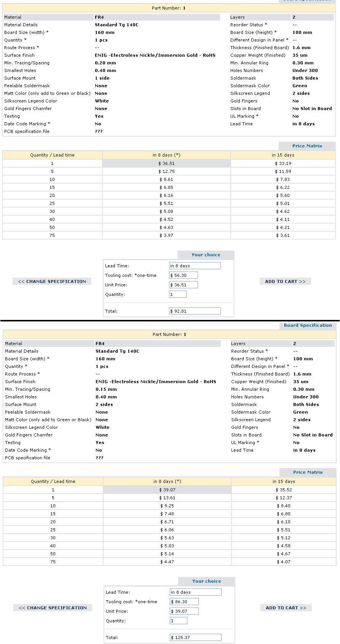Click the Tooling cost field showing $ 86.30
The height and width of the screenshot is (644, 340).
(x=184, y=602)
